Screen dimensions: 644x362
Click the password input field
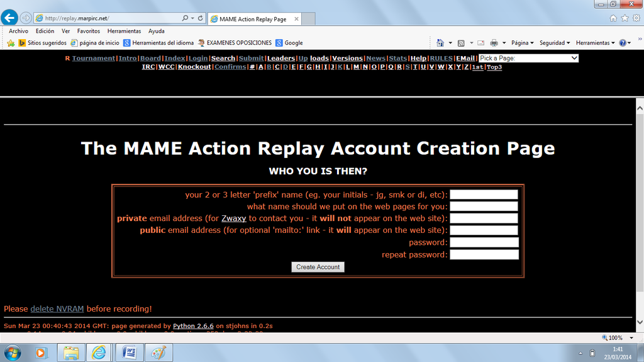point(484,242)
